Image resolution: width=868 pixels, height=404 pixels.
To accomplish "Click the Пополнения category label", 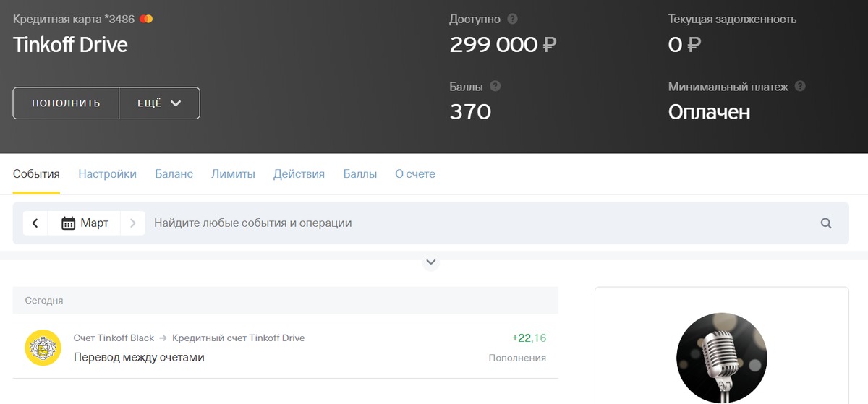I will [x=517, y=358].
